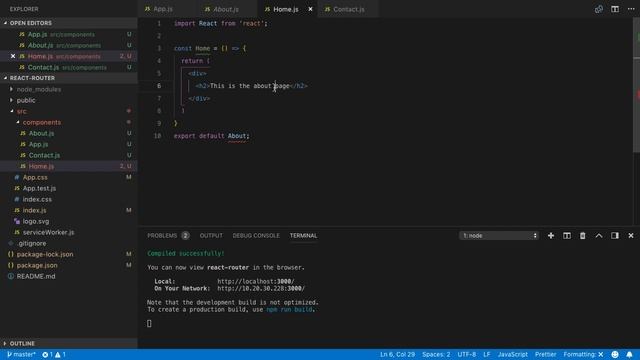Change language mode JavaScript
Viewport: 640px width, 360px height.
[513, 354]
